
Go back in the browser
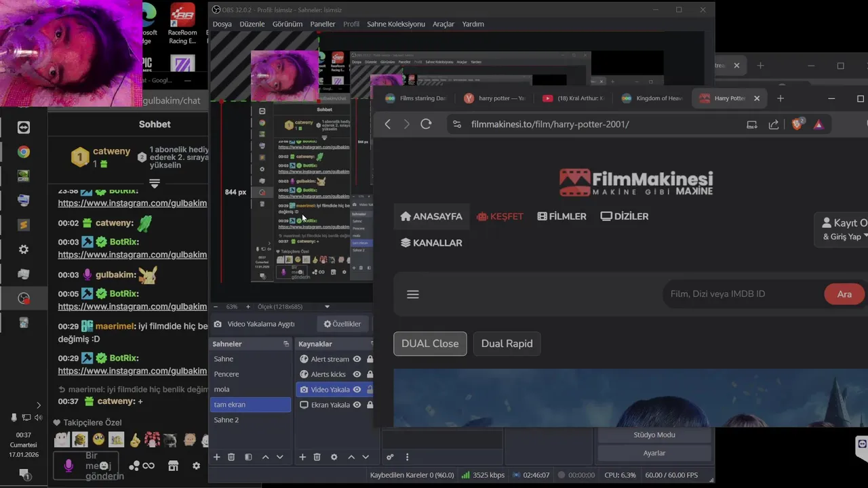tap(388, 124)
